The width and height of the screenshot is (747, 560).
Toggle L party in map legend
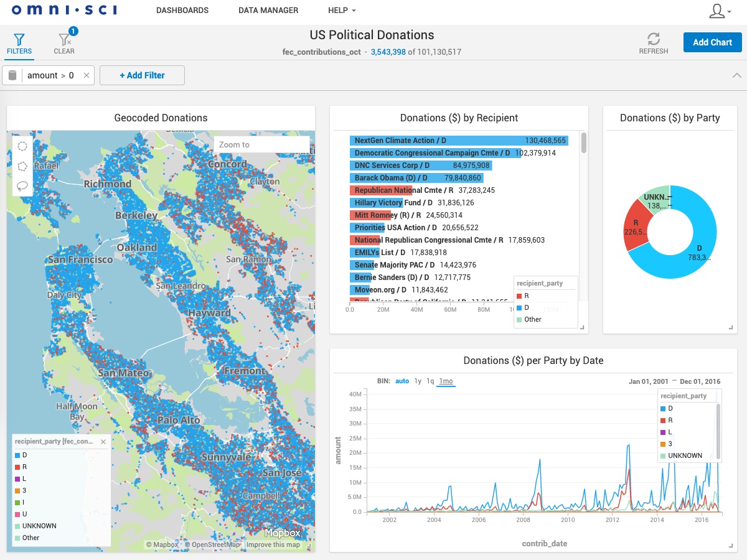tap(21, 478)
